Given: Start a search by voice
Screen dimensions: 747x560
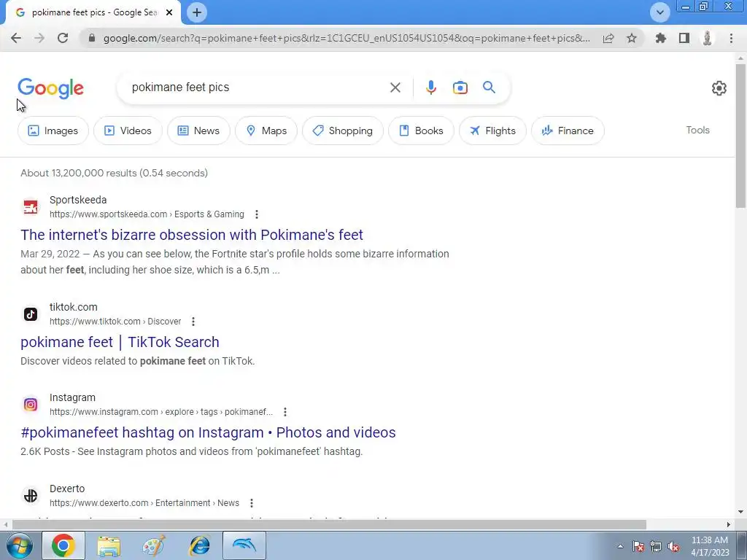Looking at the screenshot, I should point(430,87).
